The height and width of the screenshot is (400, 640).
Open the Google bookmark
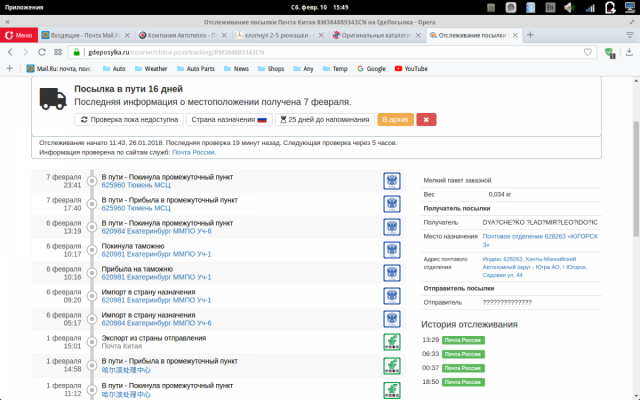tap(371, 69)
